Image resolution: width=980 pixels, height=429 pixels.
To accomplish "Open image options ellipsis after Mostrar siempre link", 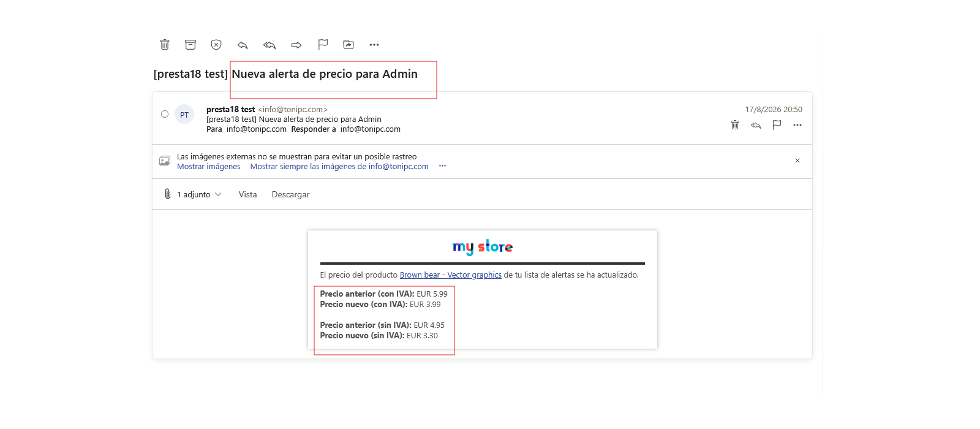I will point(443,166).
